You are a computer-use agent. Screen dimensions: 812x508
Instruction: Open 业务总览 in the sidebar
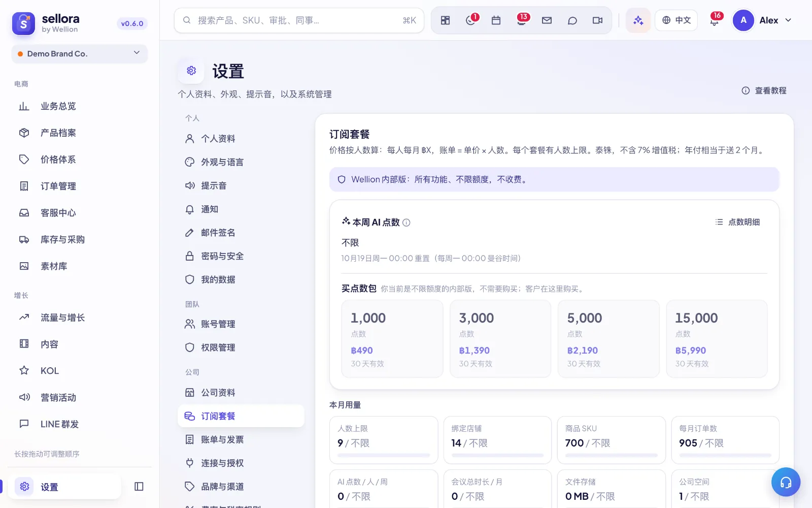[x=80, y=106]
